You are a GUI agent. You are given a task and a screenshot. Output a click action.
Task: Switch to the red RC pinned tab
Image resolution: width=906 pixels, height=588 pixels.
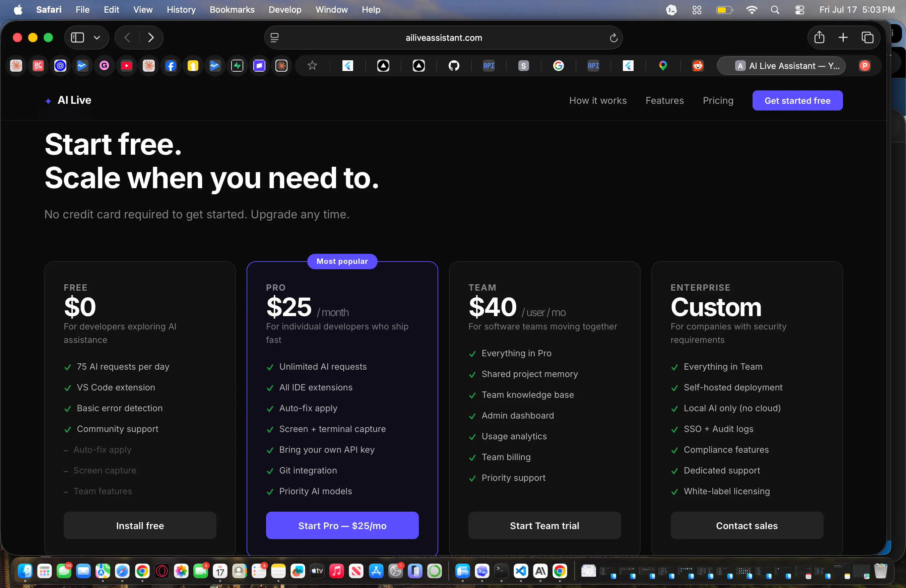click(x=38, y=66)
